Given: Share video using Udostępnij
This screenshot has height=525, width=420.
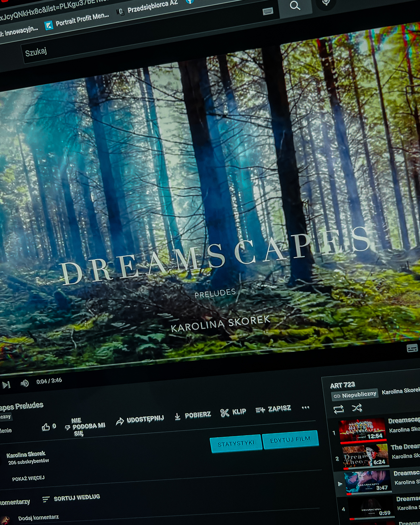Looking at the screenshot, I should pos(140,420).
